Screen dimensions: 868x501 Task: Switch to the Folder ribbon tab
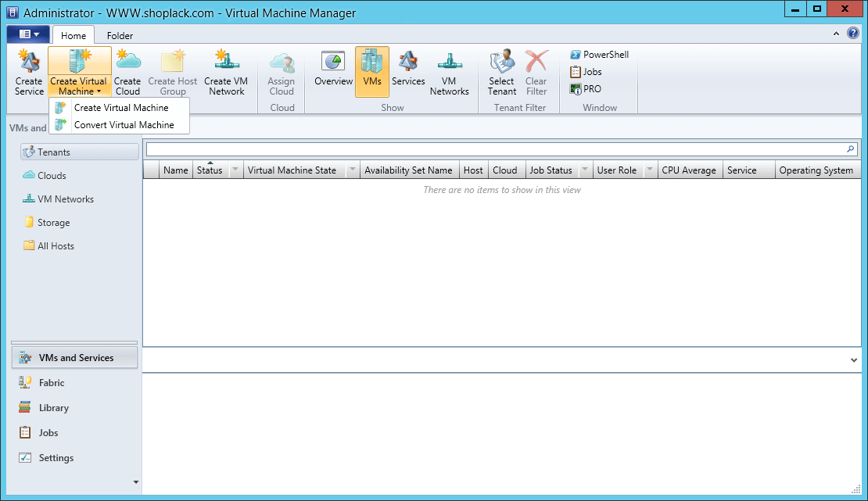[120, 35]
